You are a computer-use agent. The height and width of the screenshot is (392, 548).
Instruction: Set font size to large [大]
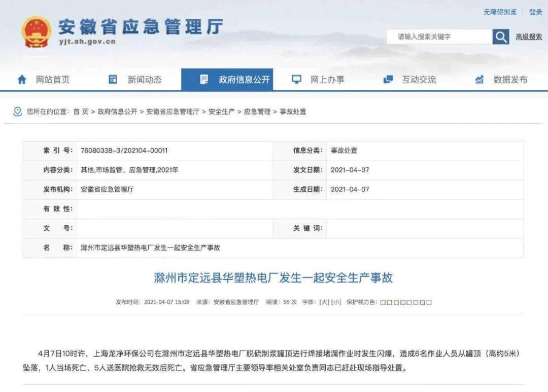tap(324, 302)
